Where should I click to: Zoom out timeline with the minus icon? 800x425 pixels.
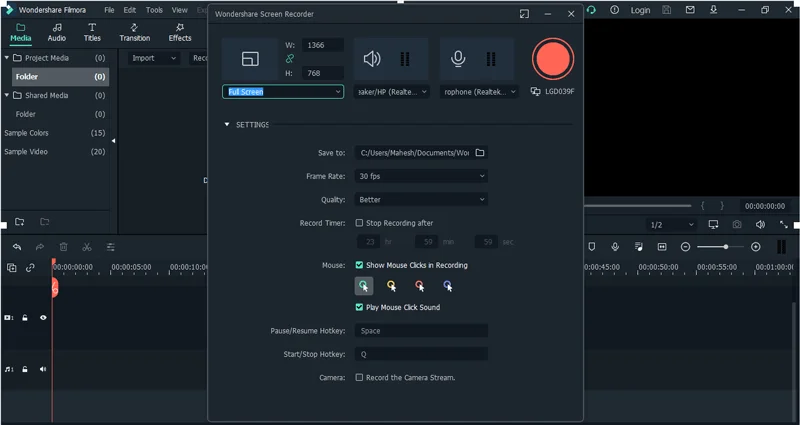click(x=686, y=247)
